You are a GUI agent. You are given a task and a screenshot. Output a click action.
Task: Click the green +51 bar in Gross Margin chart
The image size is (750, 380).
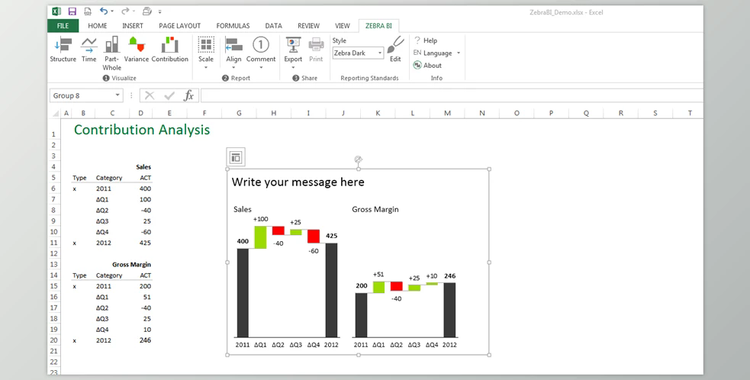[379, 287]
